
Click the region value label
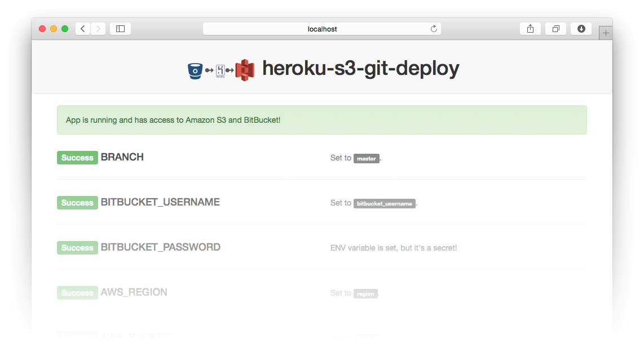[x=365, y=294]
